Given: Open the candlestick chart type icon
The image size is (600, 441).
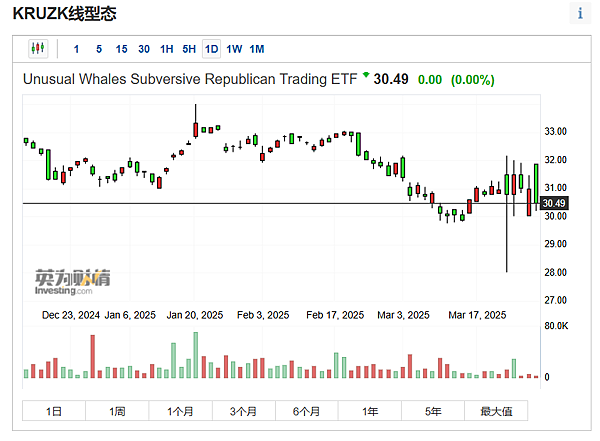Looking at the screenshot, I should pos(38,49).
